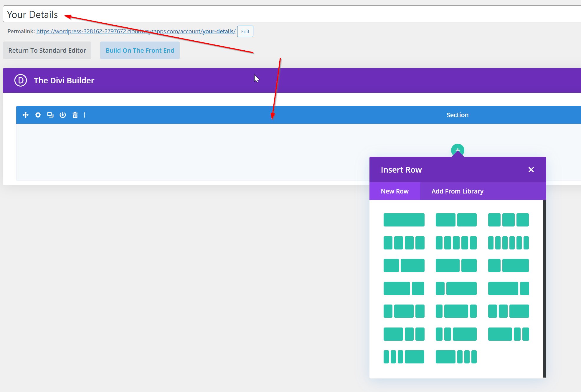This screenshot has width=581, height=392.
Task: Switch to Add From Library tab
Action: pos(457,191)
